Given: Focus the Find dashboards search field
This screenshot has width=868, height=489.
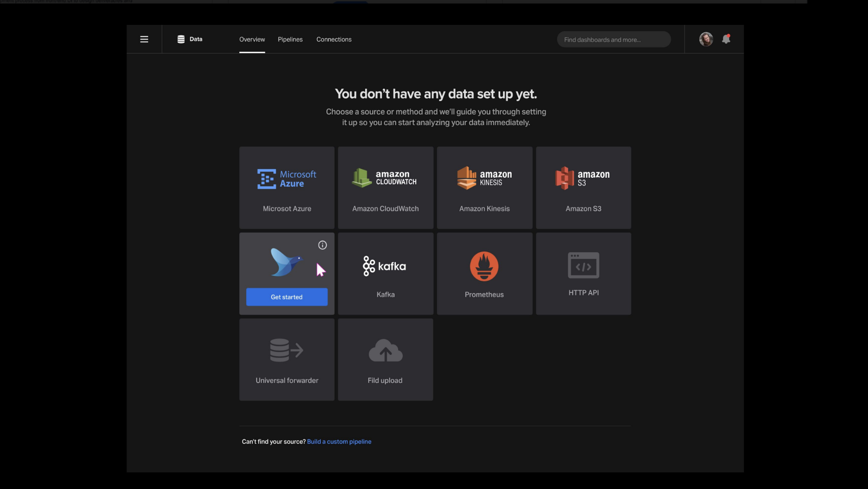Looking at the screenshot, I should coord(613,40).
